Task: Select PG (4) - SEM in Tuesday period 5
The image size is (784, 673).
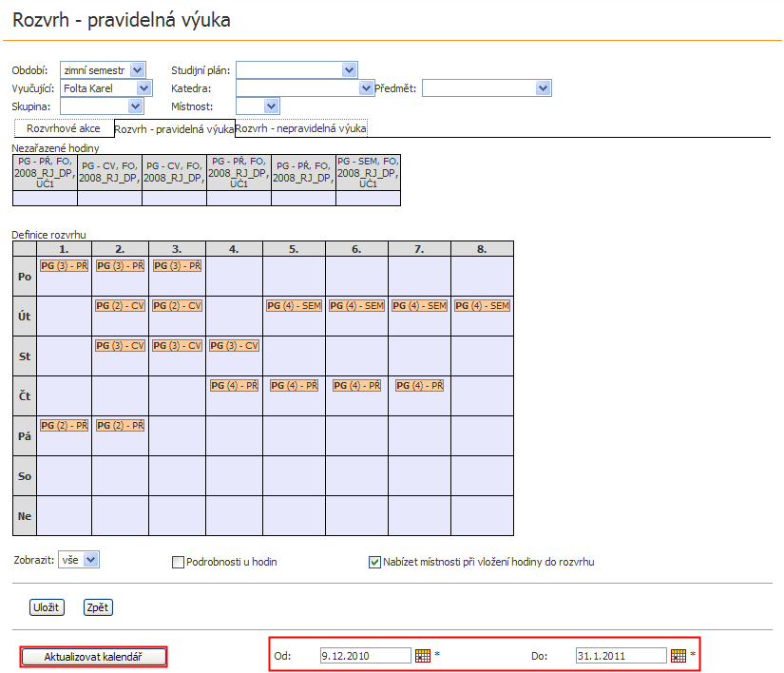Action: coord(294,305)
